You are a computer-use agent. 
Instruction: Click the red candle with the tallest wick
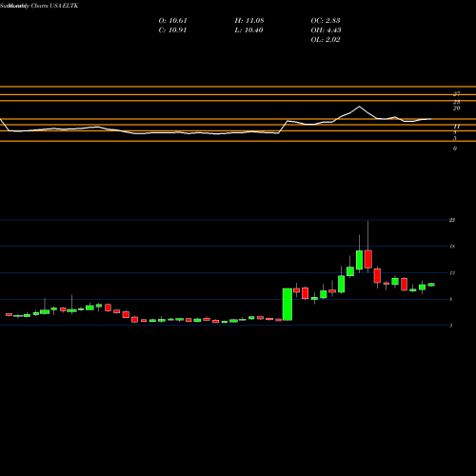pyautogui.click(x=368, y=259)
